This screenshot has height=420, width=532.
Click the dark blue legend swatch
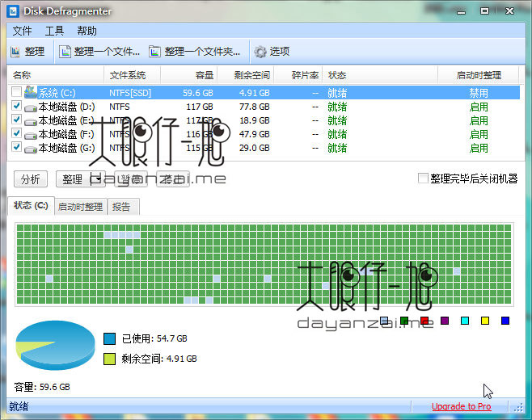tap(505, 321)
